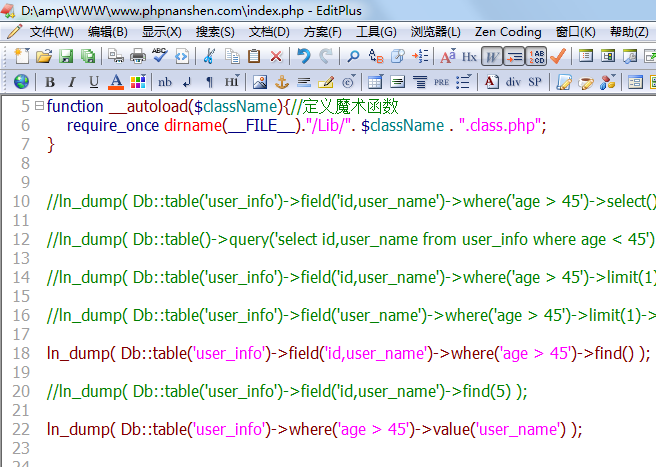
Task: Redo the last undone edit
Action: point(326,56)
